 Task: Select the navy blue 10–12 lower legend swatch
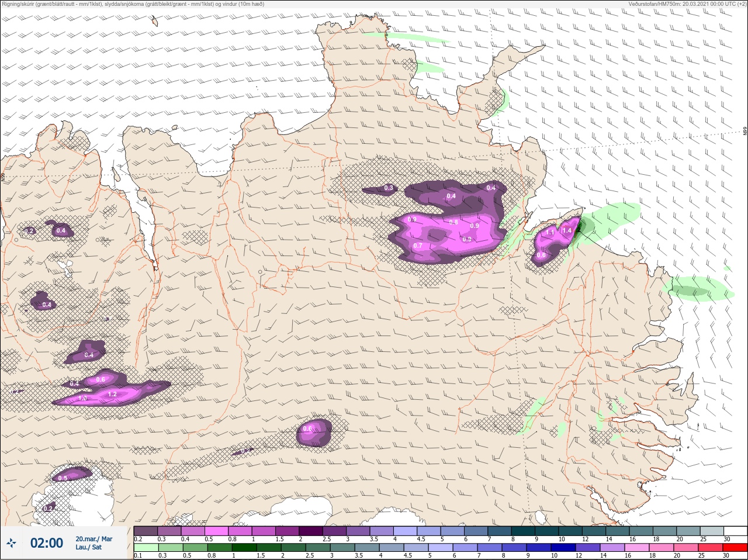click(x=564, y=548)
